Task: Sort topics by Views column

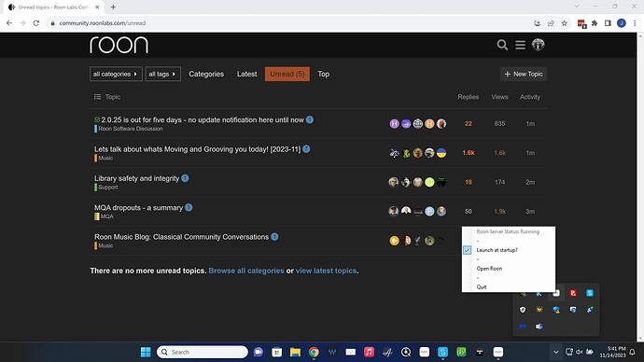Action: tap(499, 97)
